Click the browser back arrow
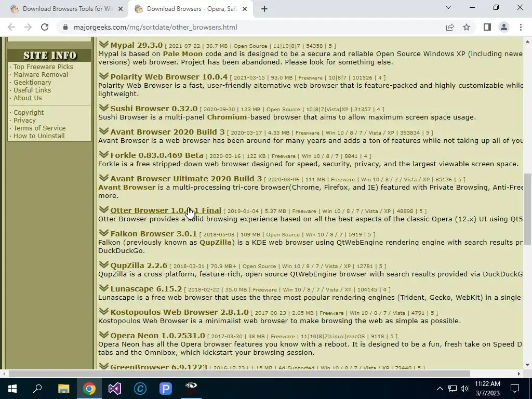 (x=11, y=27)
